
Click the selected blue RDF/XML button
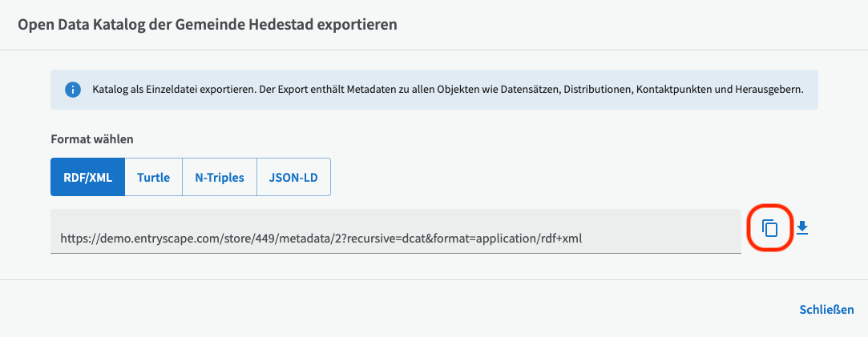[x=87, y=177]
